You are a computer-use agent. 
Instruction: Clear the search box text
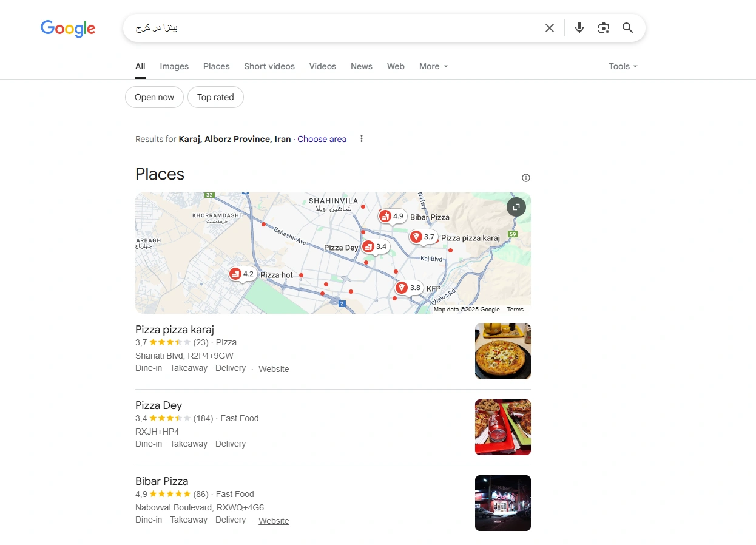(549, 28)
